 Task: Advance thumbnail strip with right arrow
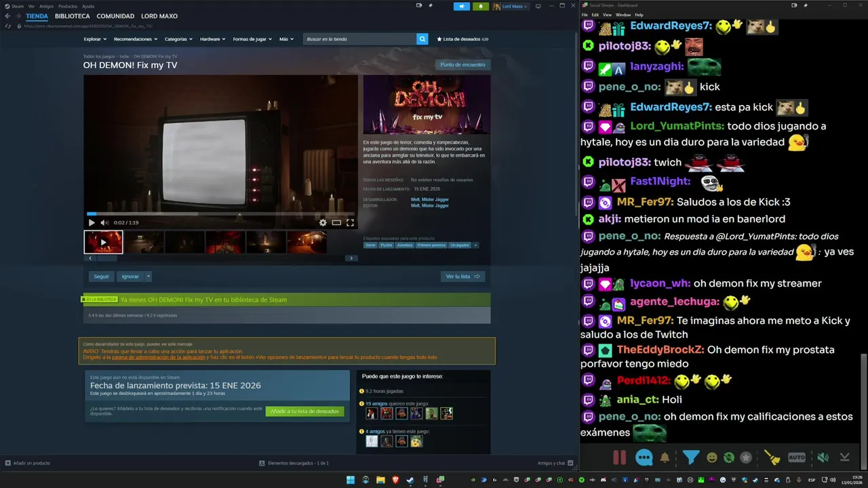pos(351,258)
